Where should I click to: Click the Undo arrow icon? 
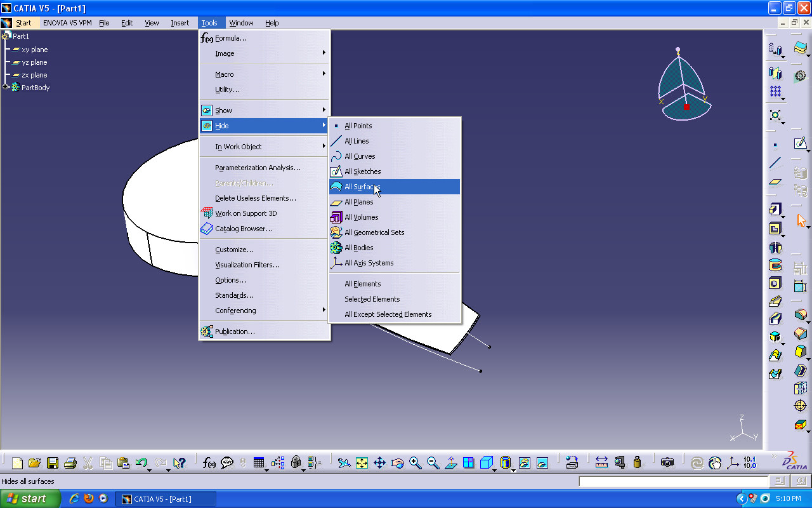(141, 463)
